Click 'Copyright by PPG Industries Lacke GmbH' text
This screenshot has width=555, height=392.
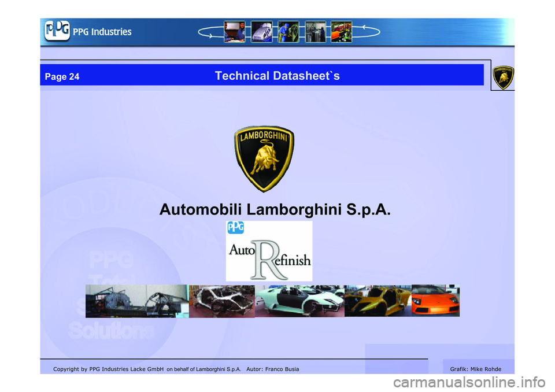click(108, 369)
